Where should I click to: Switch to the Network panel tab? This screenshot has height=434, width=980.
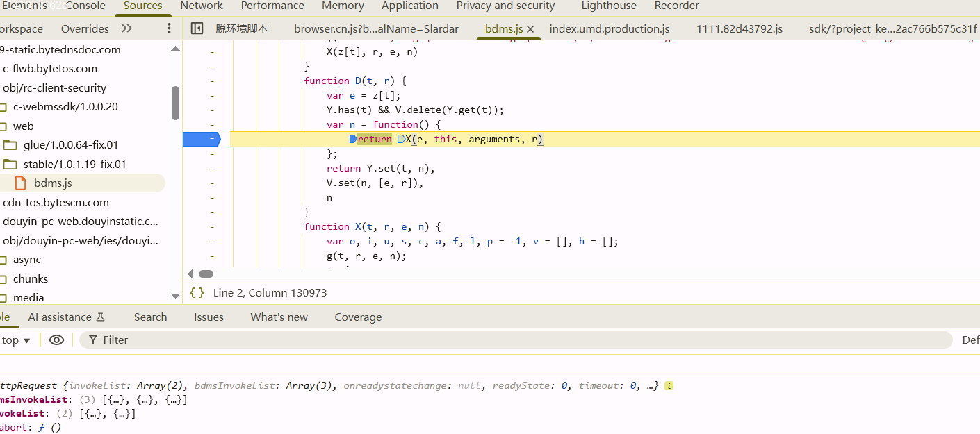point(202,6)
